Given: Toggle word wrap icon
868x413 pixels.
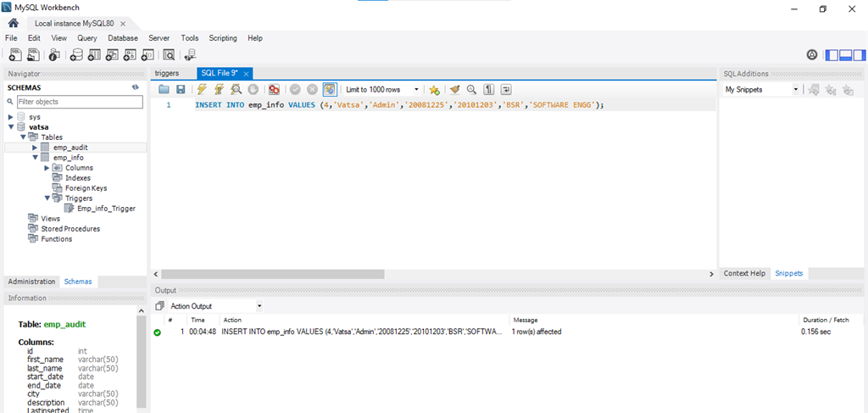Looking at the screenshot, I should (507, 89).
